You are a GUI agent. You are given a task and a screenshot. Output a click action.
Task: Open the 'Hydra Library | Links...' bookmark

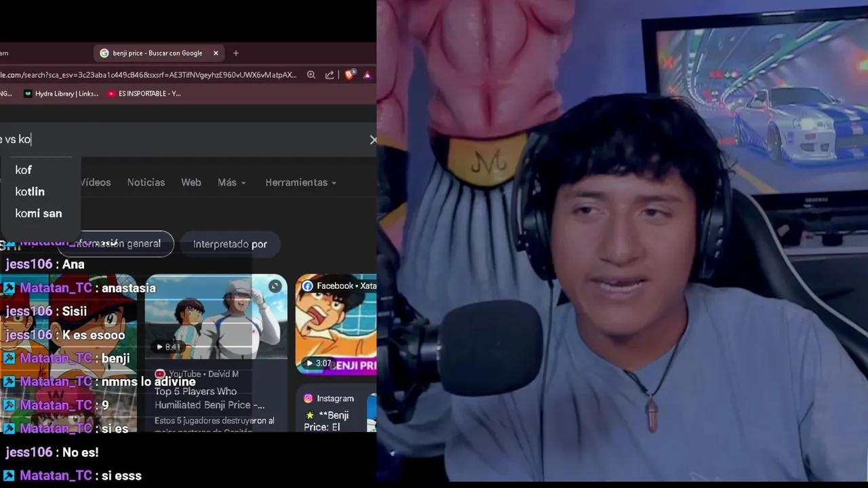click(x=61, y=94)
